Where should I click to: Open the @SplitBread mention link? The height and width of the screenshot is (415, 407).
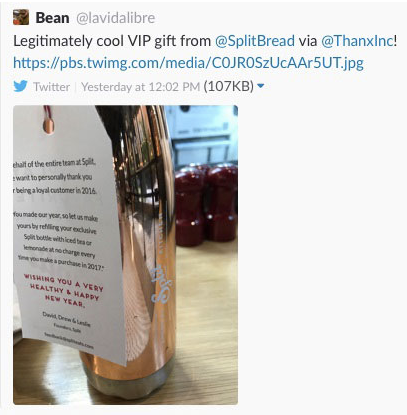255,41
